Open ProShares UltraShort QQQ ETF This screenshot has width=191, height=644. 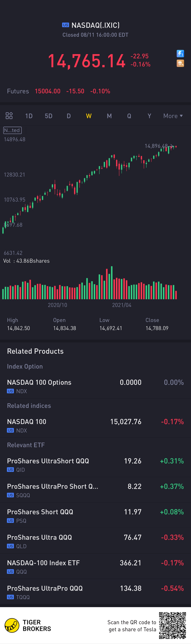(x=95, y=465)
